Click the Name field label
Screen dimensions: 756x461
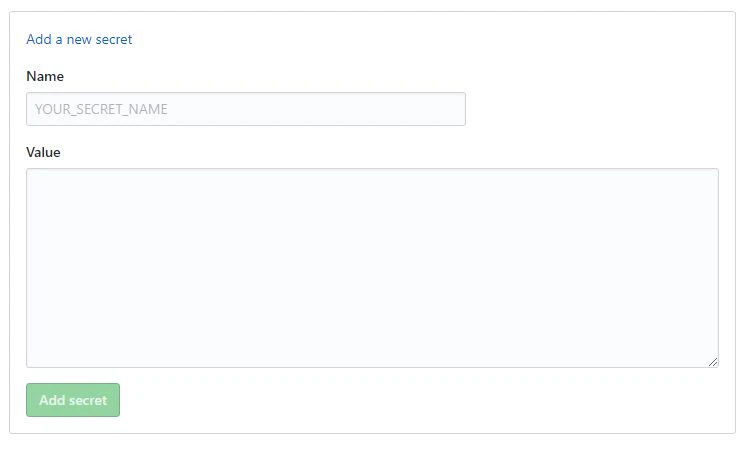click(x=45, y=76)
